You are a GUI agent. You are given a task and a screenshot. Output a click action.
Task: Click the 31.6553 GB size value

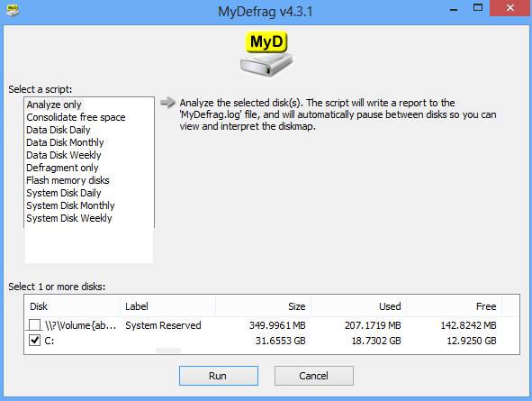click(x=280, y=341)
